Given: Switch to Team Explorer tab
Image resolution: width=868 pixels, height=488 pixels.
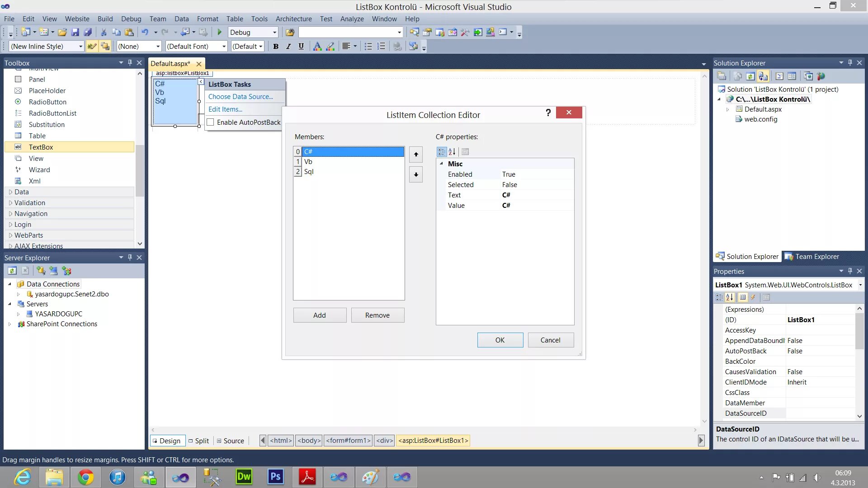Looking at the screenshot, I should (x=812, y=257).
